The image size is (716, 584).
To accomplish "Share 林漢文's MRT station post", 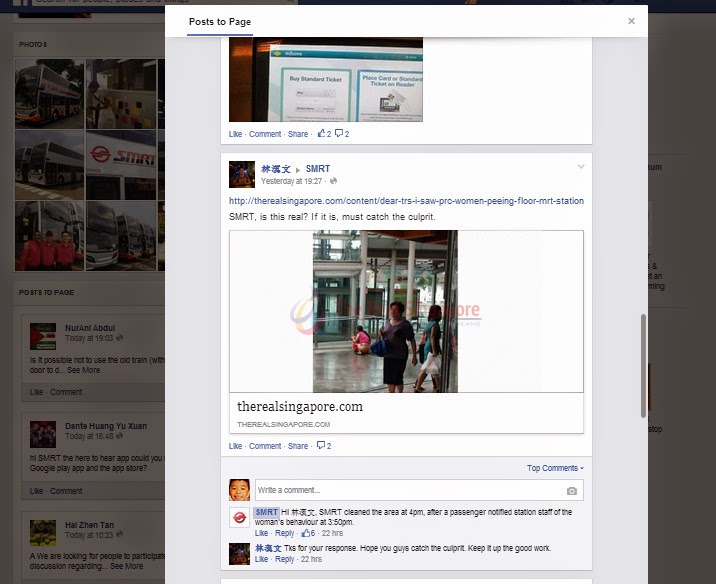I will coord(298,446).
